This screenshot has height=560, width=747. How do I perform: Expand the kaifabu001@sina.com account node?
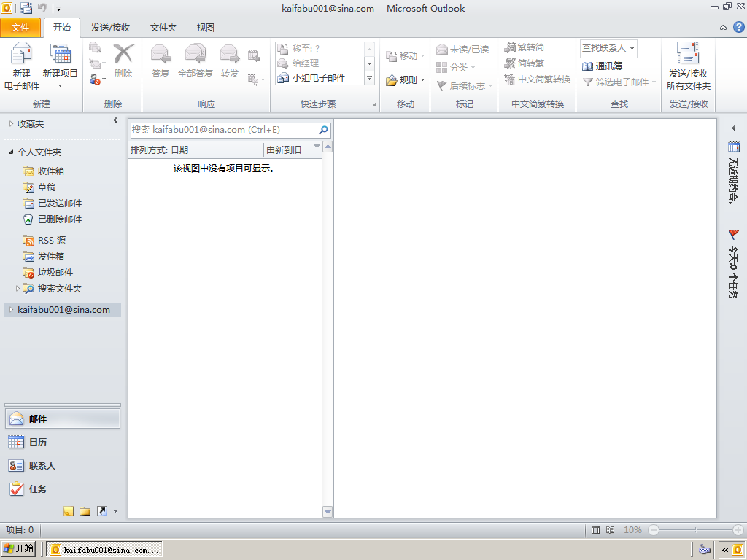[x=12, y=309]
